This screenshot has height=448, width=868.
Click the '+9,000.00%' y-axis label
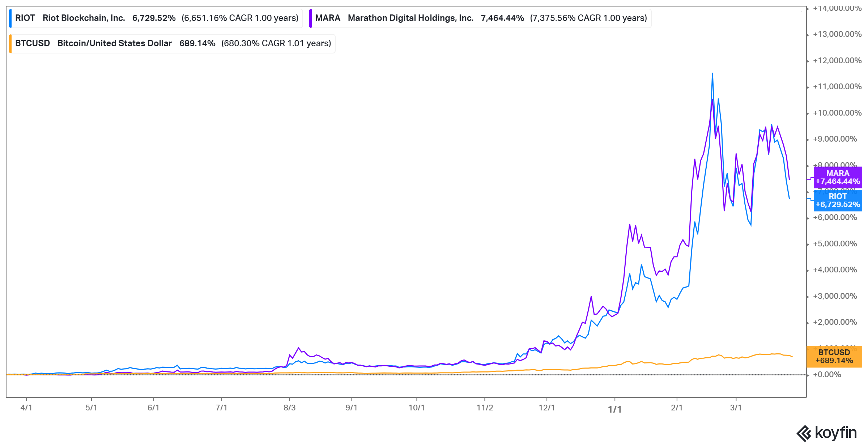coord(835,139)
